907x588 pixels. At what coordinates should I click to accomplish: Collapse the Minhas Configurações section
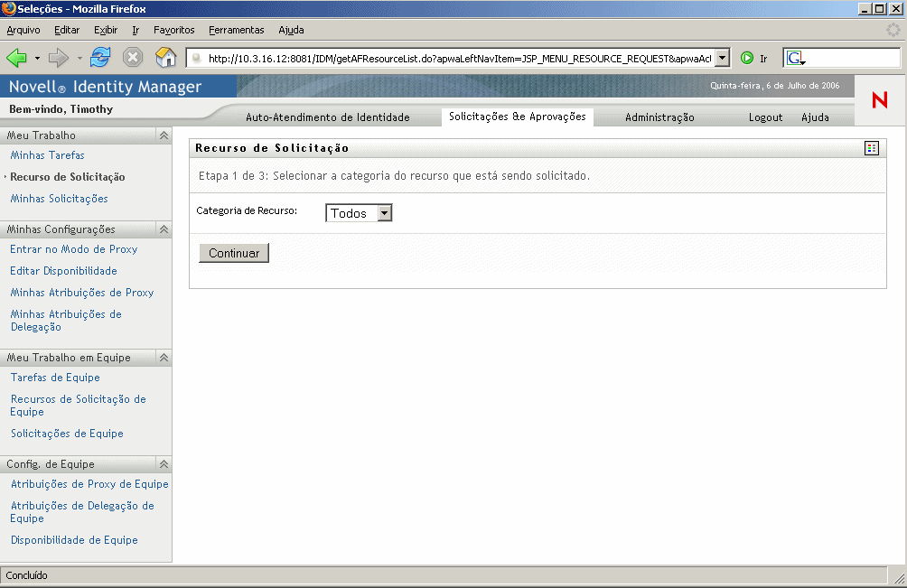pyautogui.click(x=164, y=229)
